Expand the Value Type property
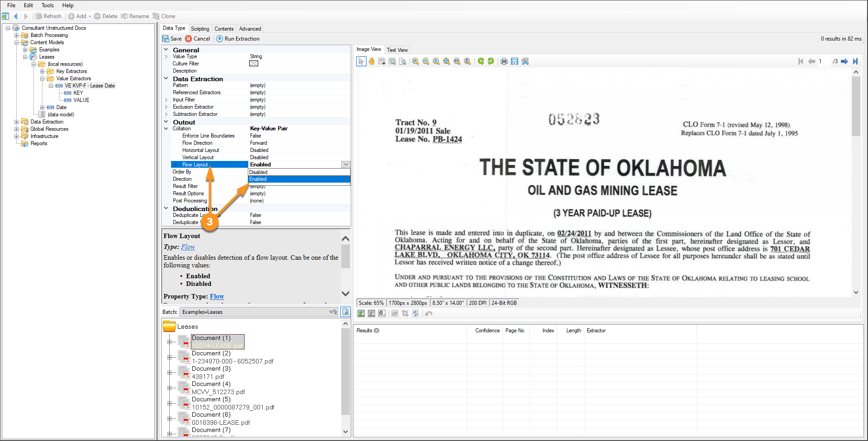The image size is (868, 441). [x=166, y=56]
